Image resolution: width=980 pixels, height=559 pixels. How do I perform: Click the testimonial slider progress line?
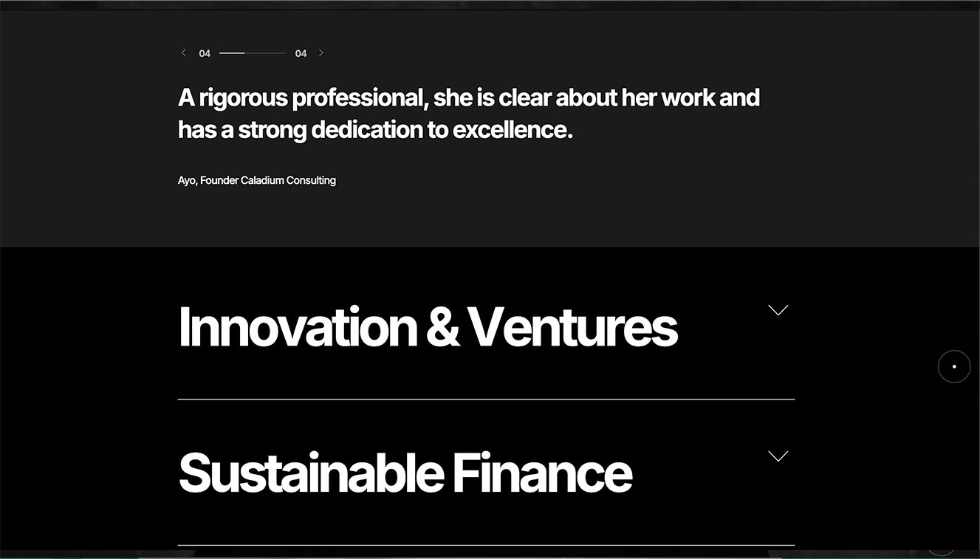[253, 53]
